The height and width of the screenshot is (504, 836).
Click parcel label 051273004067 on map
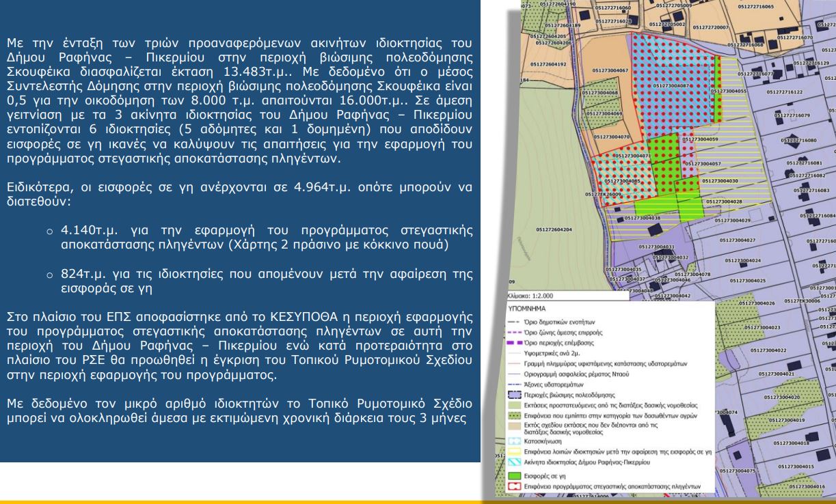tap(610, 70)
